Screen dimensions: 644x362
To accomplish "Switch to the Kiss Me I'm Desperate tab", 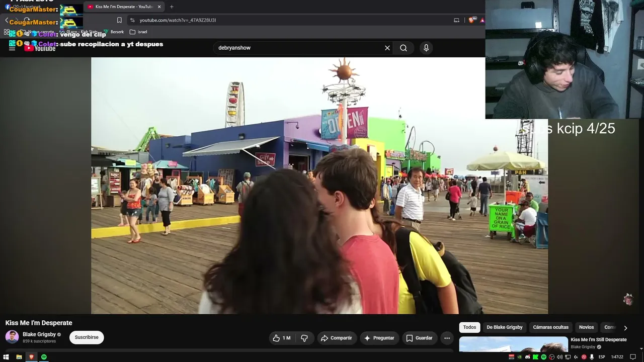I will [x=123, y=7].
